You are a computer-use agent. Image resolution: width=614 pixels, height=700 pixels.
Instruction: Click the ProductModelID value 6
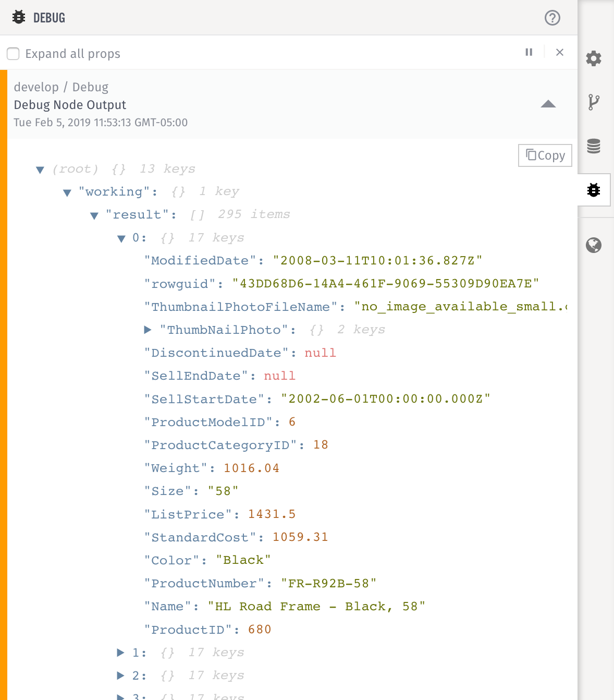click(292, 422)
